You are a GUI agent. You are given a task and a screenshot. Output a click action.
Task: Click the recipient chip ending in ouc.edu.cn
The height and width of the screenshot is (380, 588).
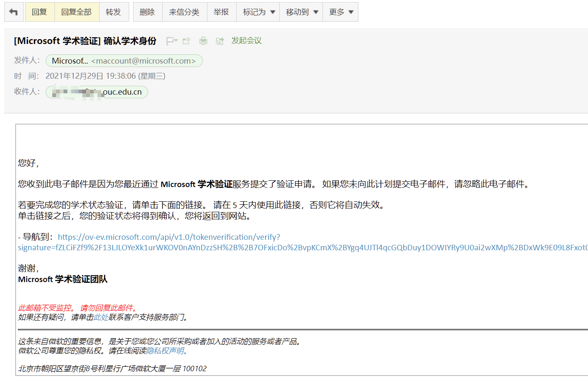97,92
